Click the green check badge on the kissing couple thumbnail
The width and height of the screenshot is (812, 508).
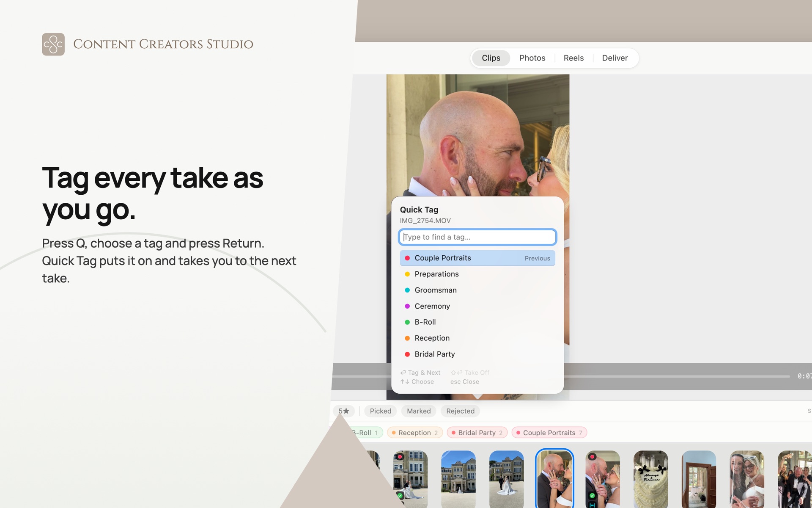coord(592,495)
